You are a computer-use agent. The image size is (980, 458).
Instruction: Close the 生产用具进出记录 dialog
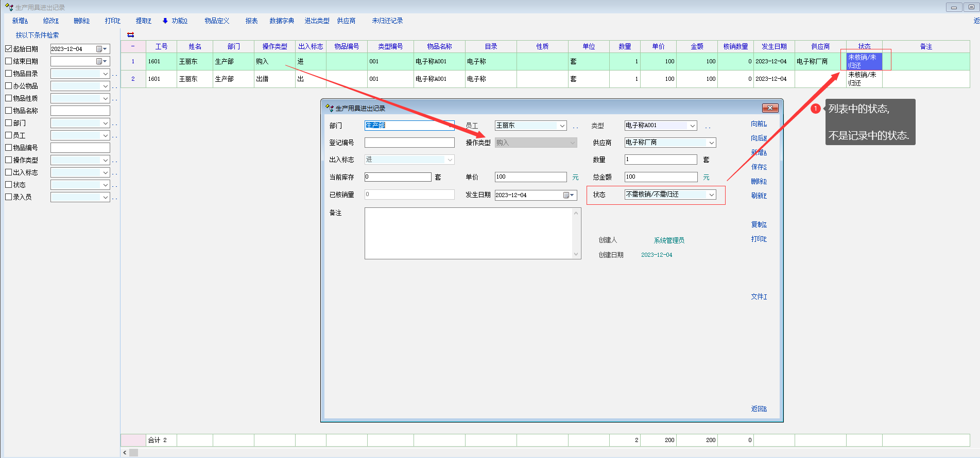770,108
